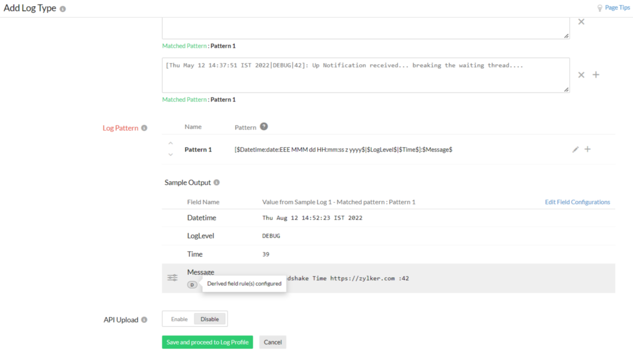Remove the second sample log entry
The image size is (633, 364).
[x=581, y=75]
